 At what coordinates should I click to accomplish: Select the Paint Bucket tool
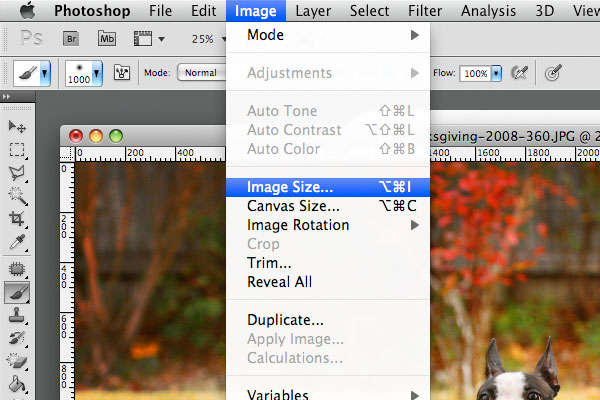click(x=17, y=384)
